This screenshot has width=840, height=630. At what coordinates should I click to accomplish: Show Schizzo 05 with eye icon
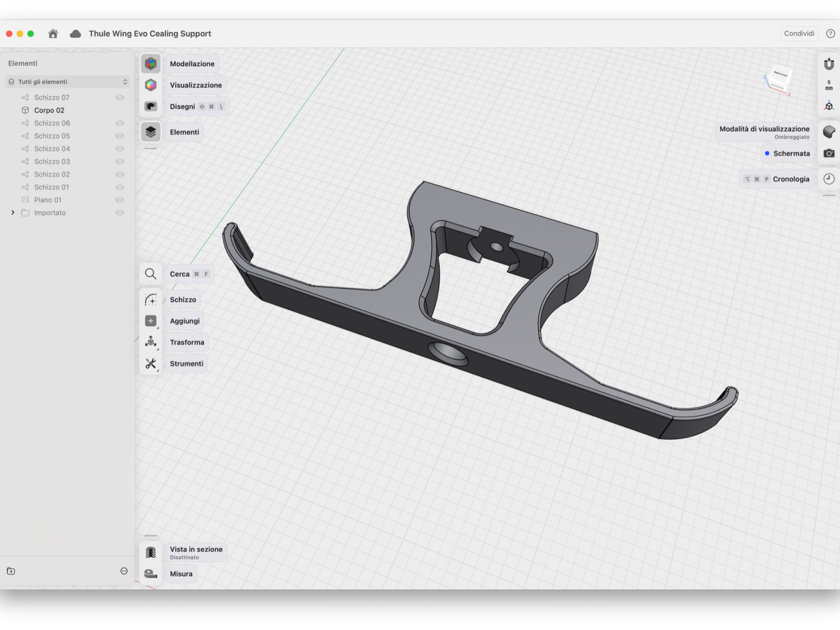coord(120,135)
